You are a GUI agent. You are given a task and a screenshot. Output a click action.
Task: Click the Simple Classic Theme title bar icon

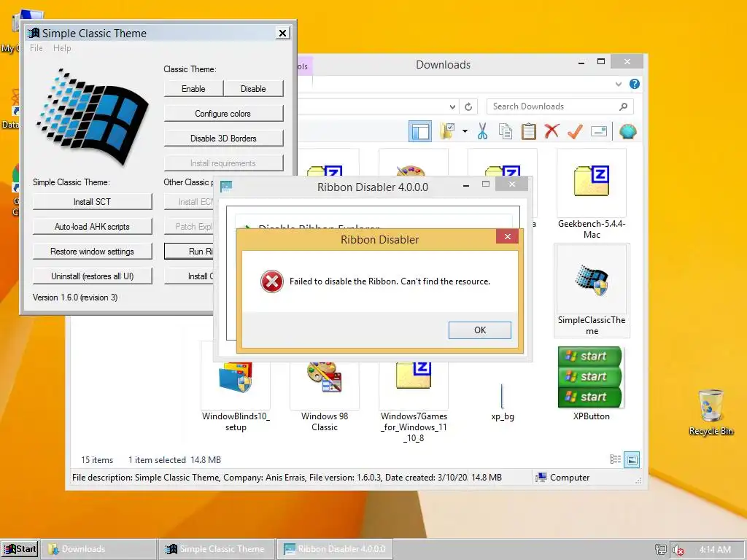(x=34, y=33)
